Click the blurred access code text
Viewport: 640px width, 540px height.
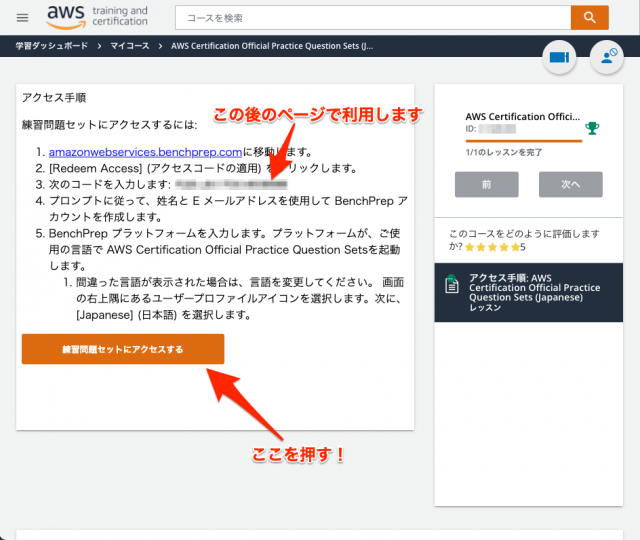pos(231,184)
